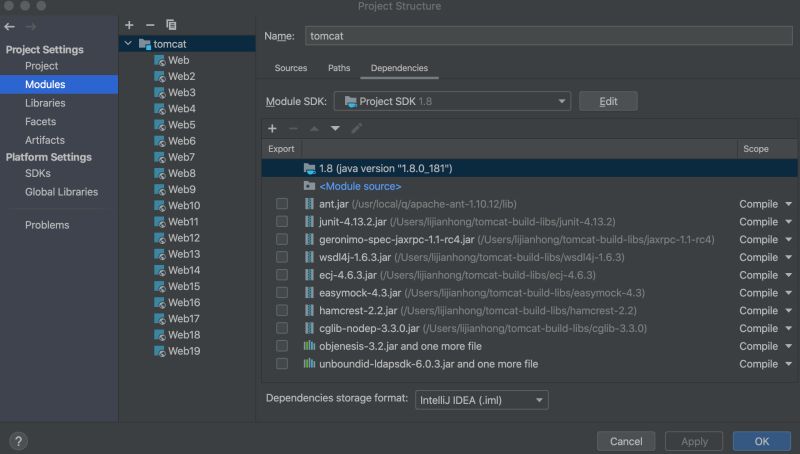The width and height of the screenshot is (800, 454).
Task: Toggle export checkbox for junit-4.13.2.jar
Action: 282,222
